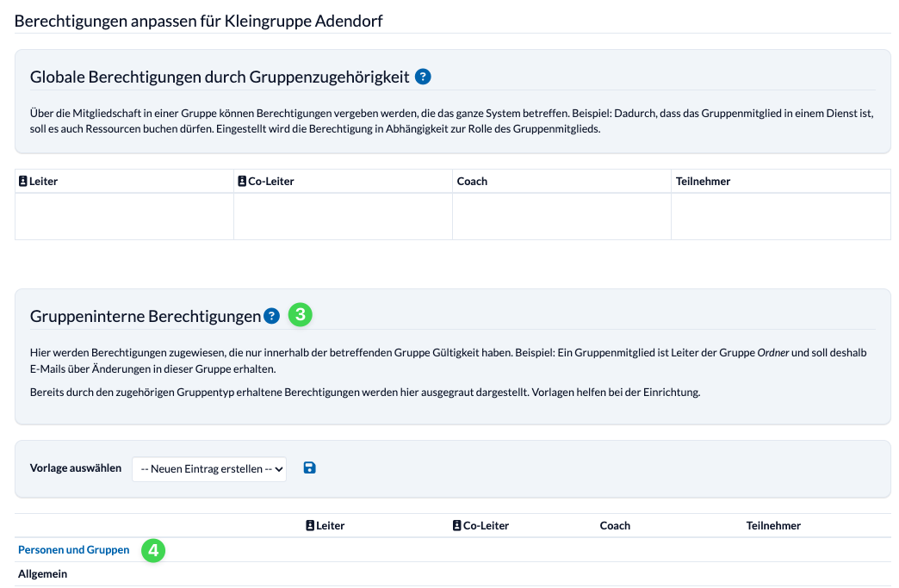
Task: Click help icon beside Globale Berechtigungen heading
Action: click(x=423, y=77)
